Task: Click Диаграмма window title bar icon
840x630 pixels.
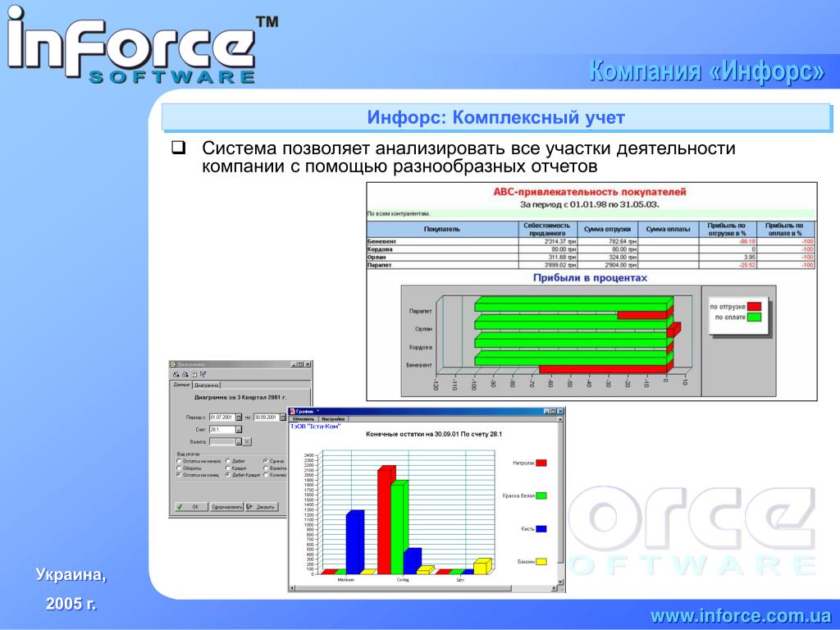Action: click(173, 364)
